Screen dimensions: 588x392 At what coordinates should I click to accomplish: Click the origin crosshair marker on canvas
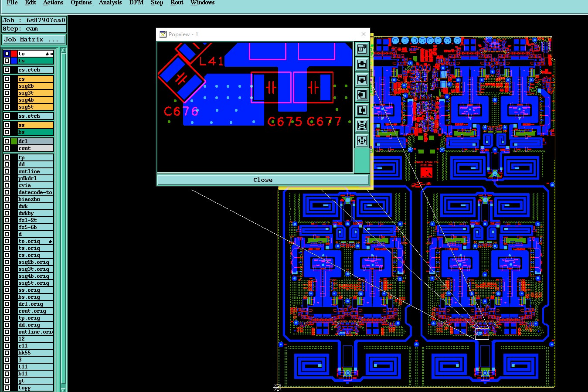click(x=278, y=387)
